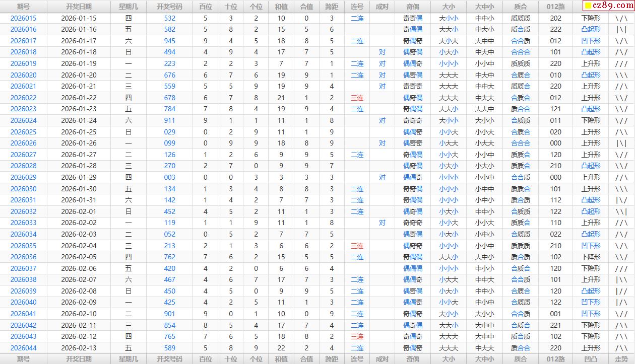Click date 2026-02-13 cell
Viewport: 635px width, 364px height.
coord(79,348)
